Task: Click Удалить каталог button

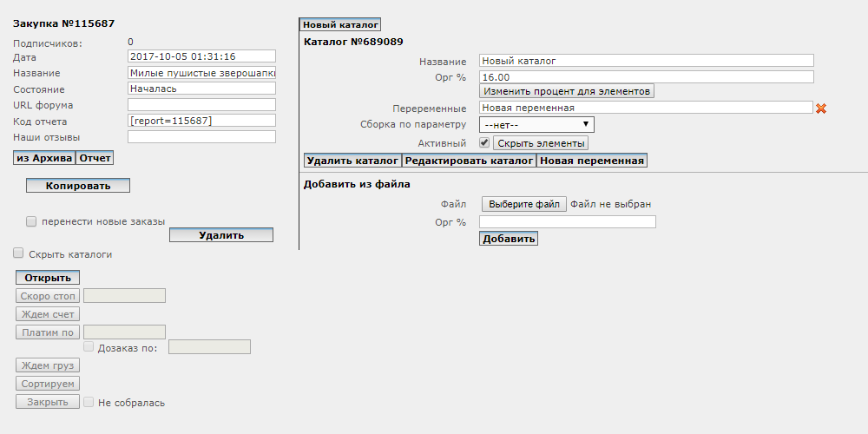Action: pyautogui.click(x=353, y=161)
